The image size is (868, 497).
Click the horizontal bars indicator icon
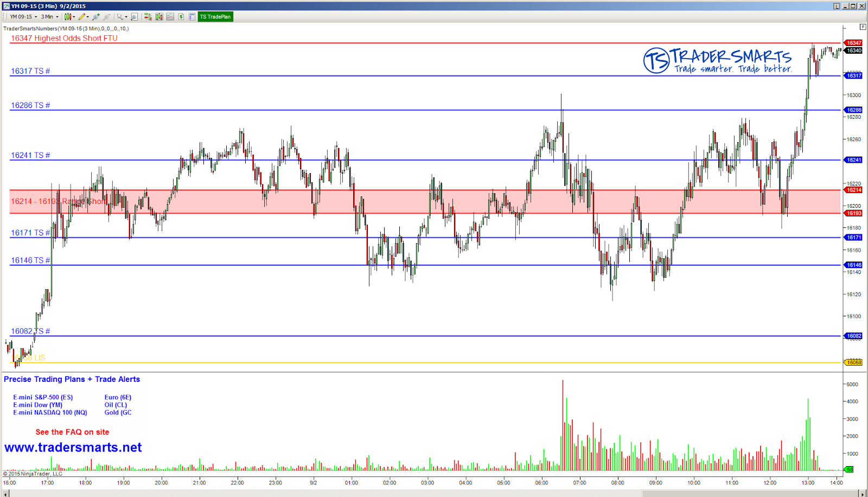click(147, 16)
